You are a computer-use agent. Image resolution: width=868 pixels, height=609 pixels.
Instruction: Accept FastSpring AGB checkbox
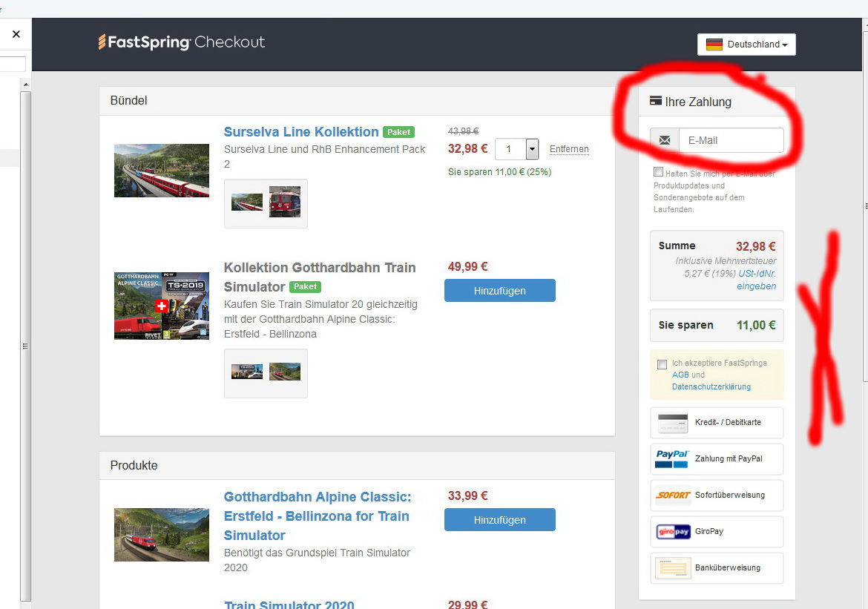click(662, 364)
